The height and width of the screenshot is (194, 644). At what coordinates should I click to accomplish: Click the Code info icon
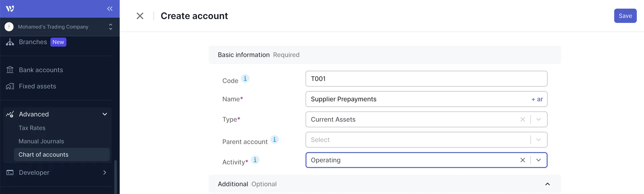click(245, 79)
